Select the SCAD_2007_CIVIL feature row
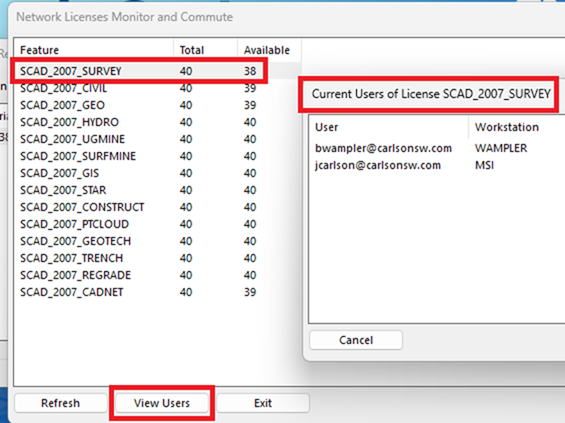 [157, 88]
